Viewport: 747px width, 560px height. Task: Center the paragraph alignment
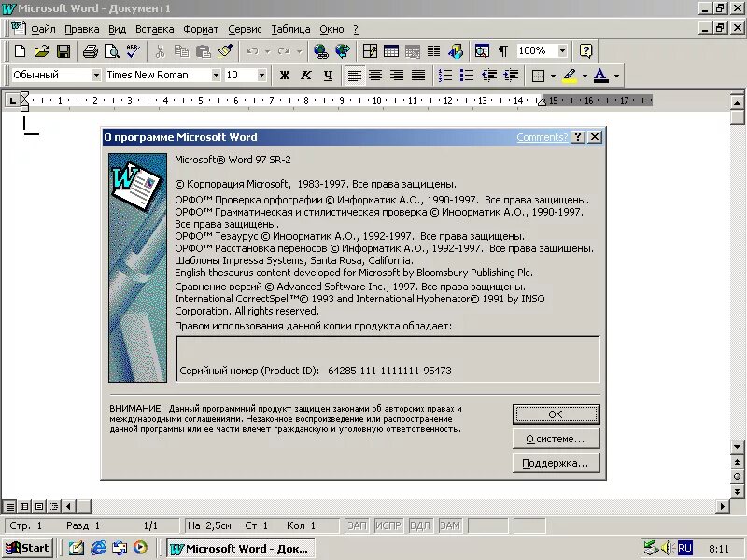point(375,76)
